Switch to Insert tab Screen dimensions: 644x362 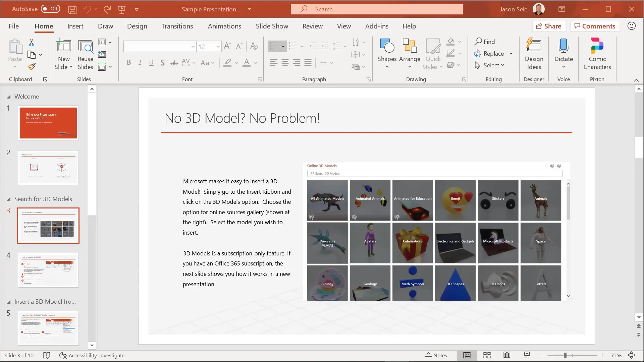(x=75, y=26)
